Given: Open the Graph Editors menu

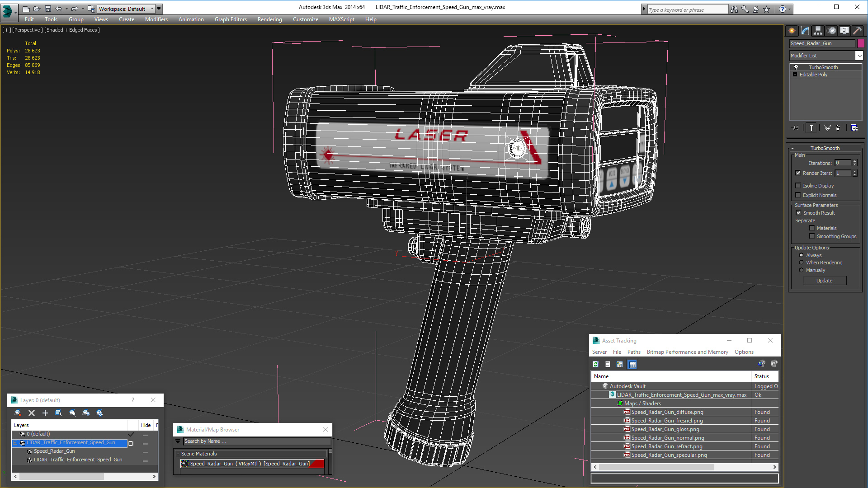Looking at the screenshot, I should (231, 19).
